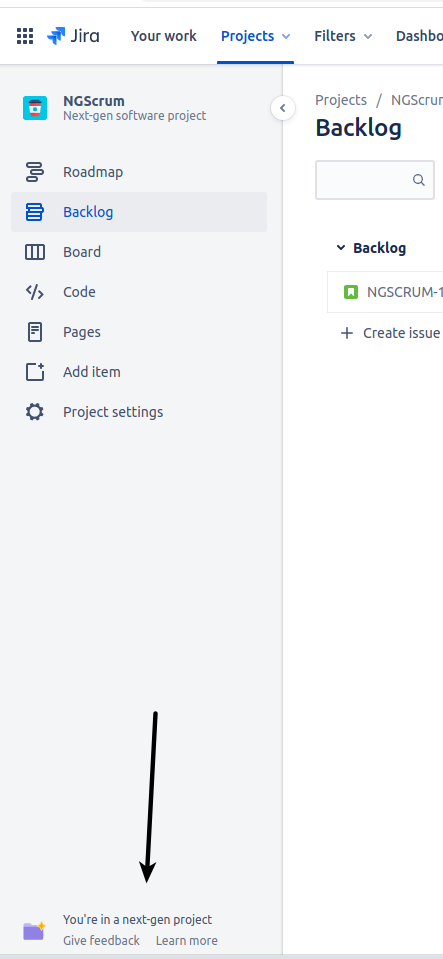Click the Backlog page heading
Screen dimensions: 443x959
(359, 128)
